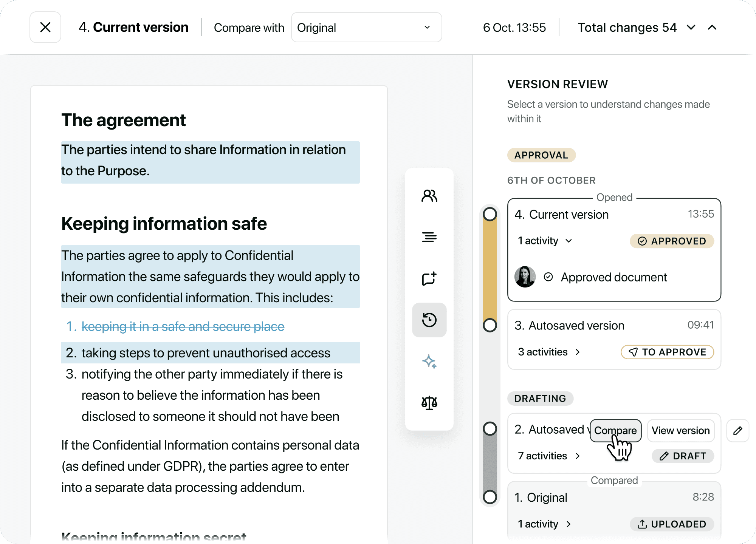Image resolution: width=756 pixels, height=544 pixels.
Task: Select the timeline marker for Autosaved version 3
Action: pyautogui.click(x=490, y=325)
